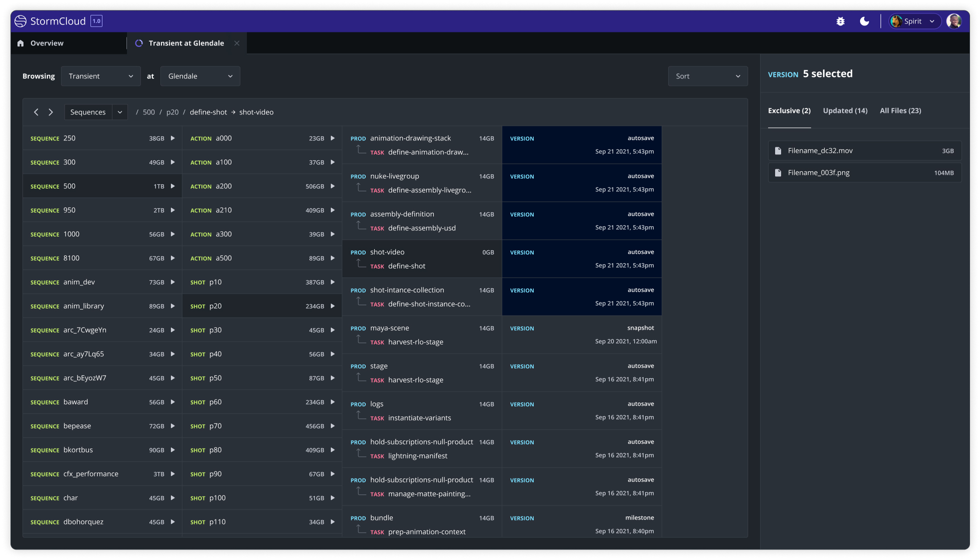
Task: Toggle dark mode moon icon
Action: tap(864, 21)
